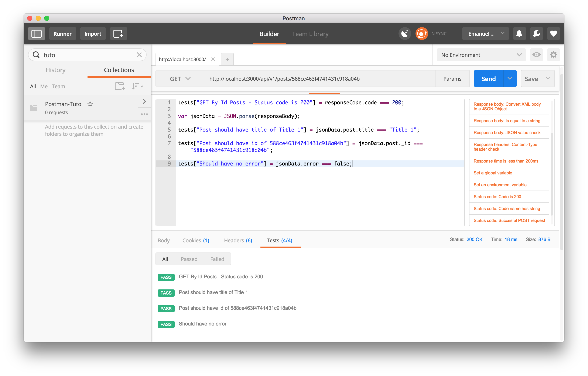The height and width of the screenshot is (376, 588).
Task: Open the Emanuel user account dropdown
Action: click(x=485, y=34)
